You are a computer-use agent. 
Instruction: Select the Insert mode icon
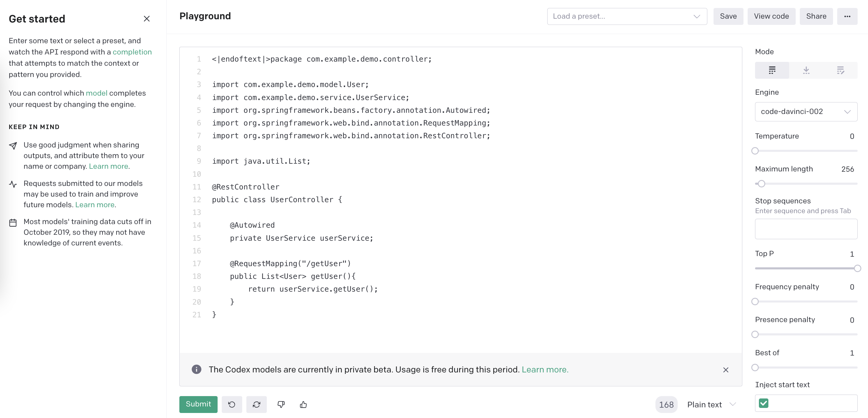click(x=806, y=70)
